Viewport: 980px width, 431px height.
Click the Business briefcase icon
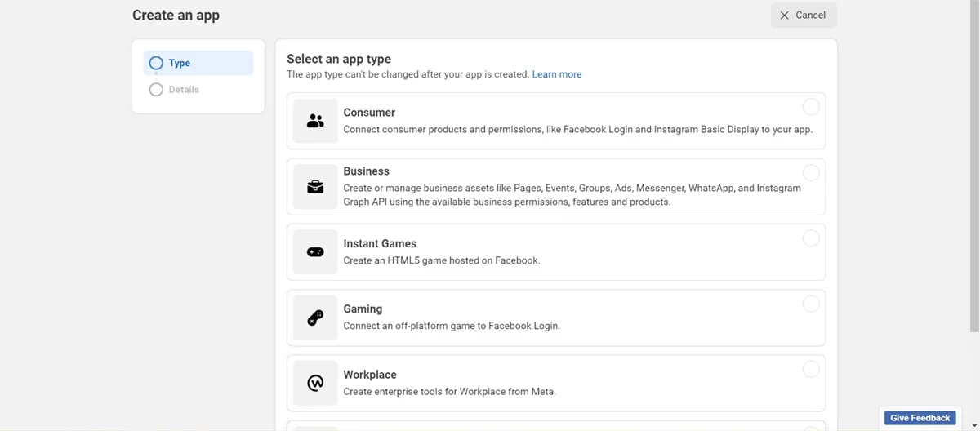click(x=315, y=187)
